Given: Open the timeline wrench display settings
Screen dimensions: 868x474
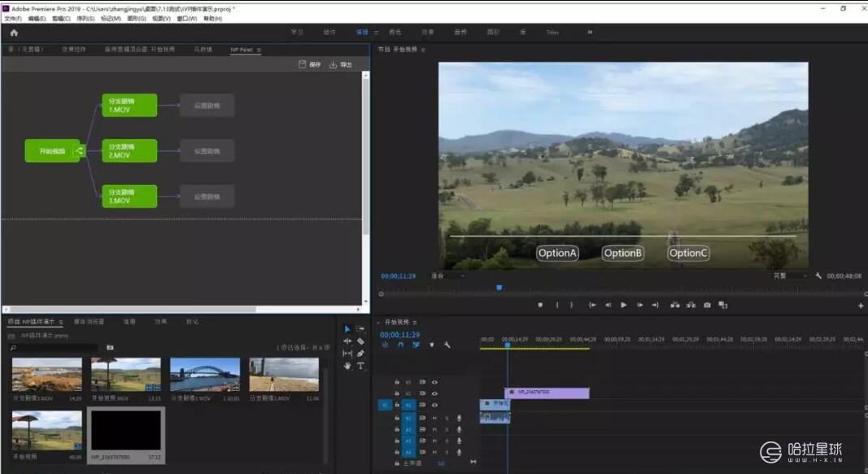Looking at the screenshot, I should 447,345.
